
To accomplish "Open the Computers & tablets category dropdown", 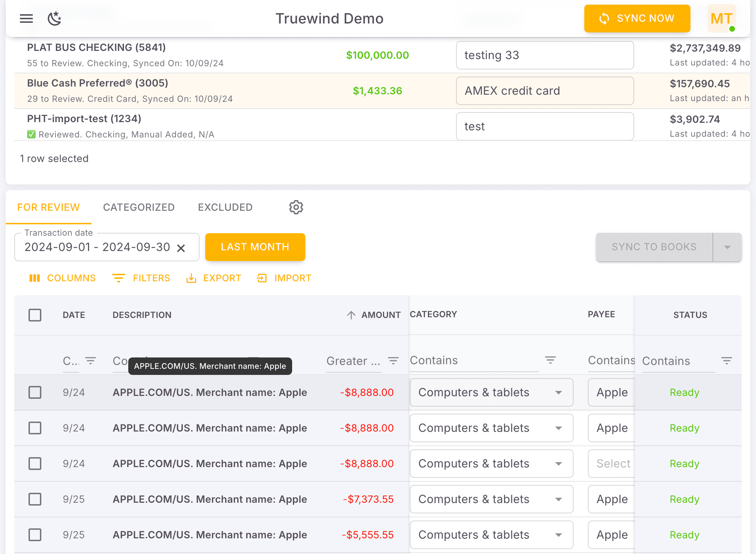I will [559, 392].
